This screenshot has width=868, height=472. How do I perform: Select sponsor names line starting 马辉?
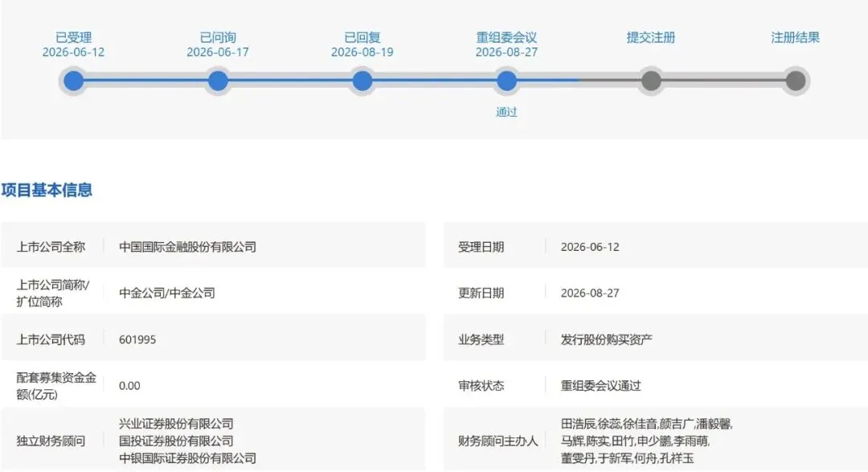(635, 441)
